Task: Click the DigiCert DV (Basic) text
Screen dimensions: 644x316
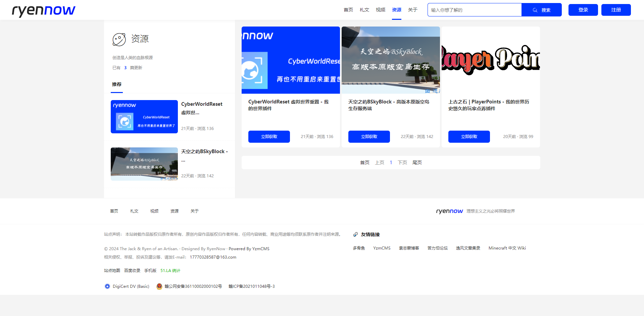Action: (131, 286)
